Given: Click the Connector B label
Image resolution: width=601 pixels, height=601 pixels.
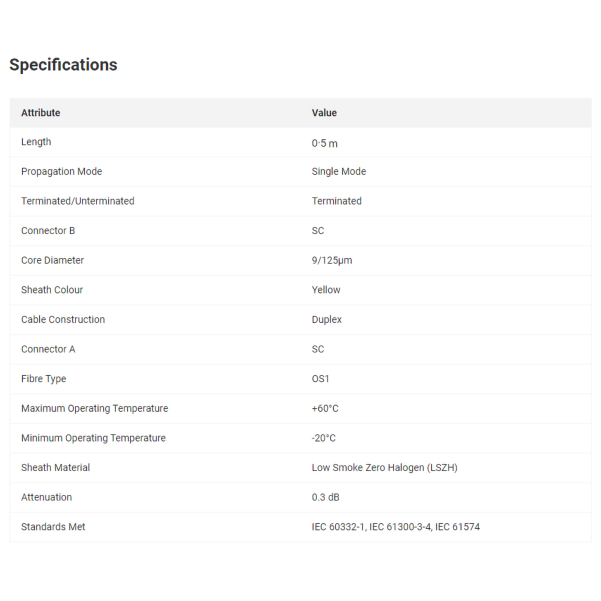Looking at the screenshot, I should [48, 231].
